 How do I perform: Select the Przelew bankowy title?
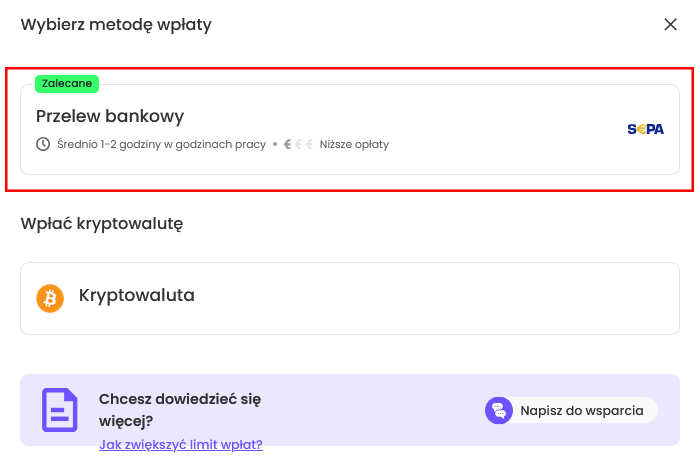(110, 116)
